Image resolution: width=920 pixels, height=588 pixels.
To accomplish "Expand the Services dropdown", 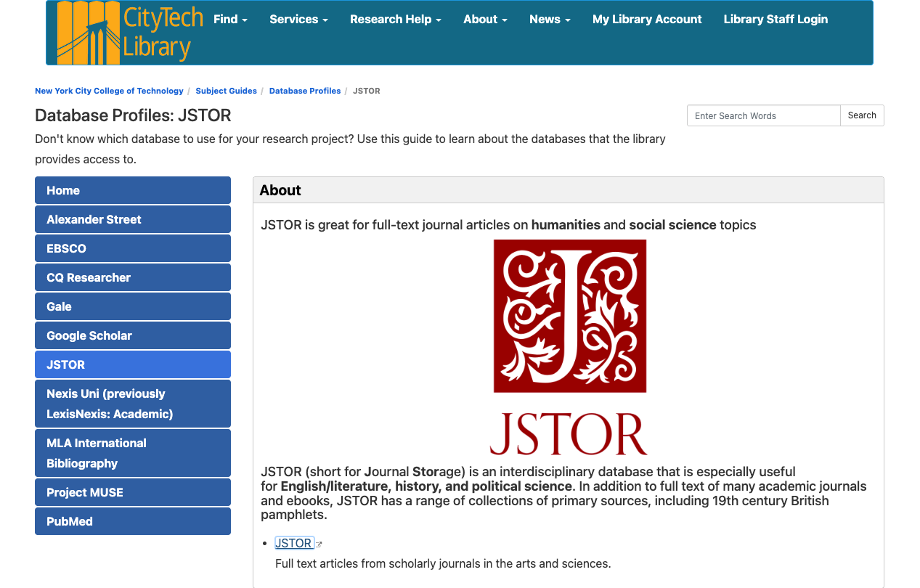I will click(x=298, y=20).
